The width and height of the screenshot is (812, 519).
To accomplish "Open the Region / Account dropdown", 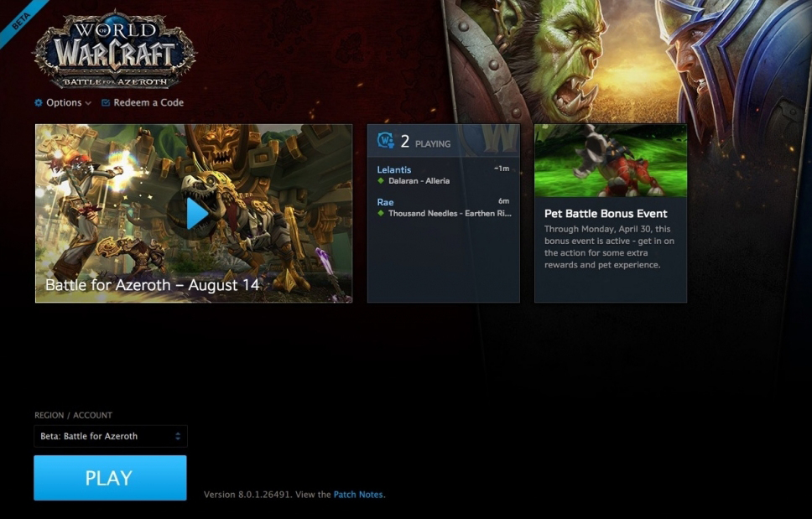I will [x=110, y=436].
